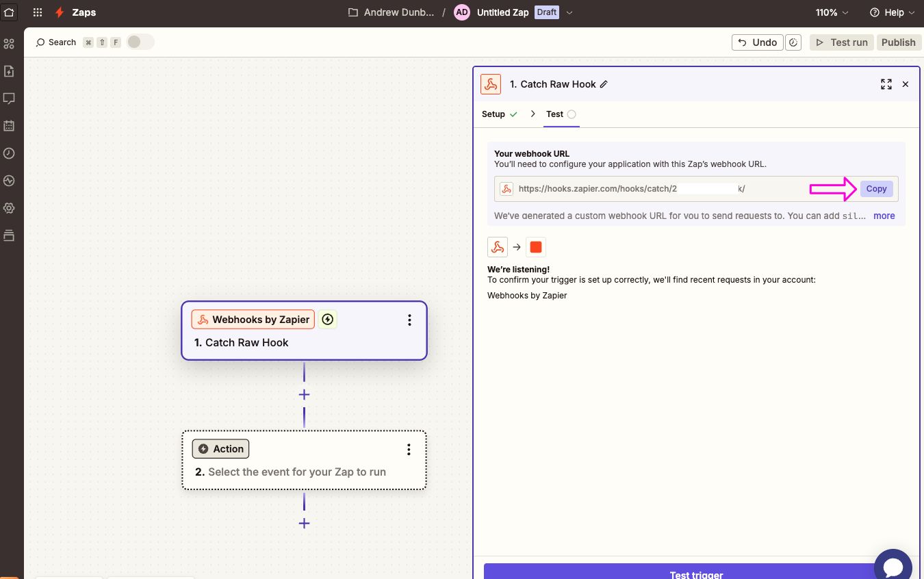The image size is (924, 579).
Task: Click the Search label in toolbar
Action: coord(62,42)
